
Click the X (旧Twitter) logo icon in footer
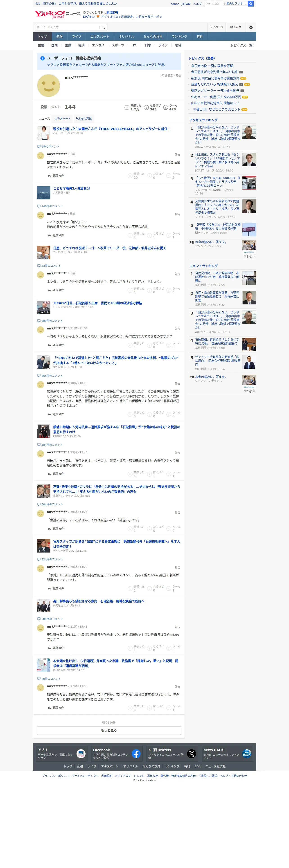coord(192,754)
